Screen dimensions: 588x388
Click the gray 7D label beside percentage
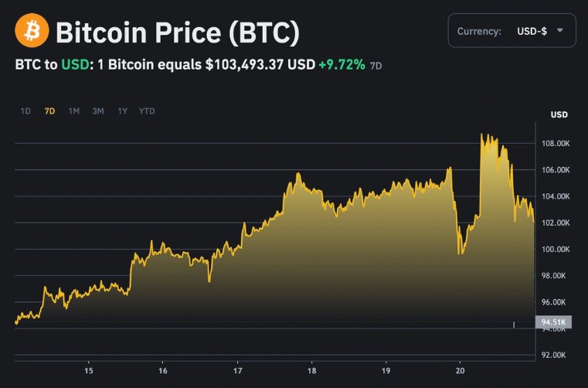pyautogui.click(x=376, y=66)
